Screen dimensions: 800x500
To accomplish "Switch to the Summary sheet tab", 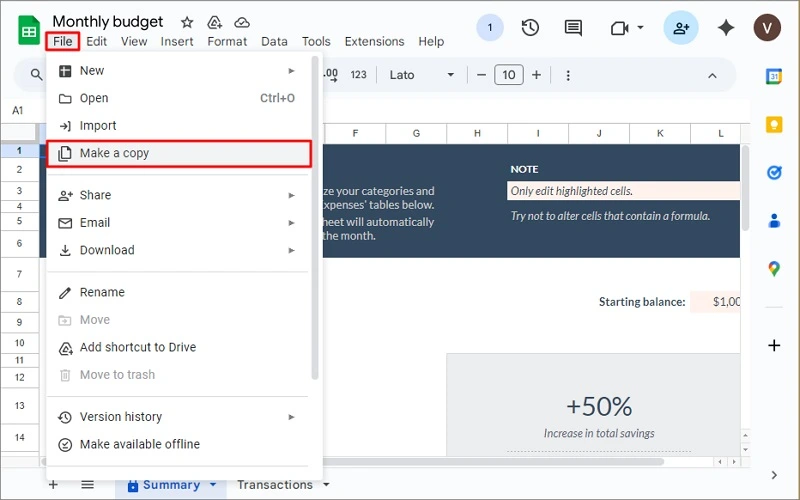I will 171,485.
